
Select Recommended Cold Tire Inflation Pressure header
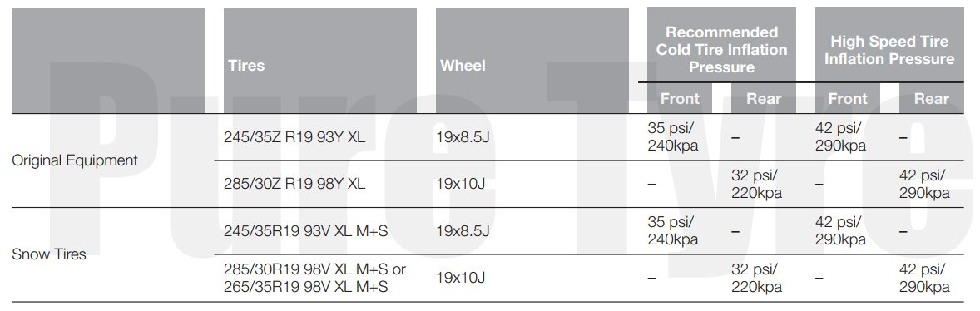pos(721,49)
